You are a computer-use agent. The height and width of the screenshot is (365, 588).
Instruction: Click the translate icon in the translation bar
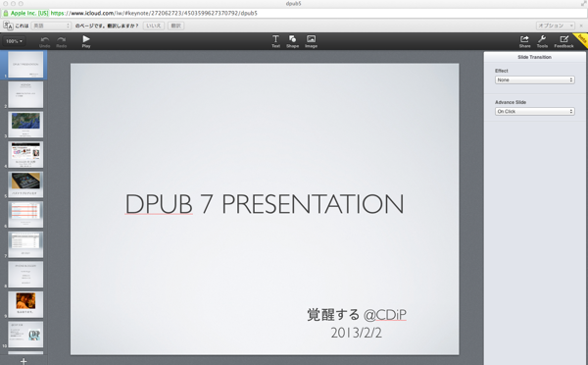tap(8, 26)
